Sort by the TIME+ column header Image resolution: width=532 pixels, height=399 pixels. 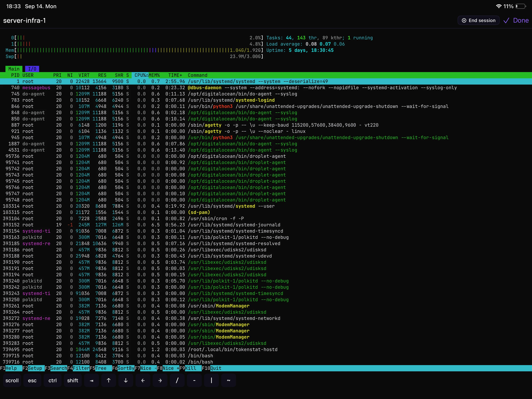coord(175,75)
